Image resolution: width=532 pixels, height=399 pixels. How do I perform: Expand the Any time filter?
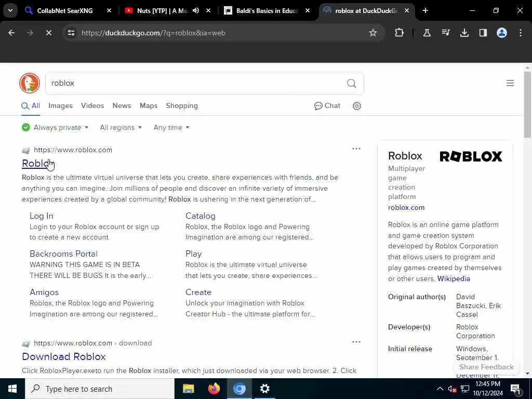click(171, 128)
